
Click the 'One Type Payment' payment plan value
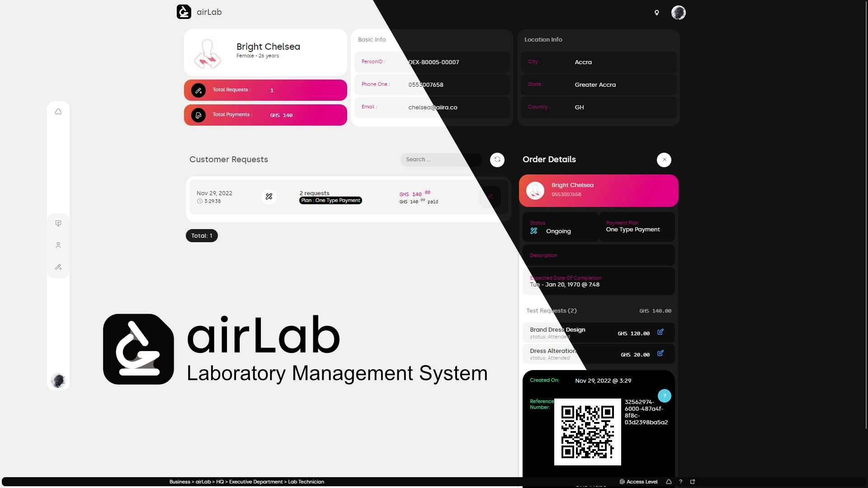click(633, 230)
